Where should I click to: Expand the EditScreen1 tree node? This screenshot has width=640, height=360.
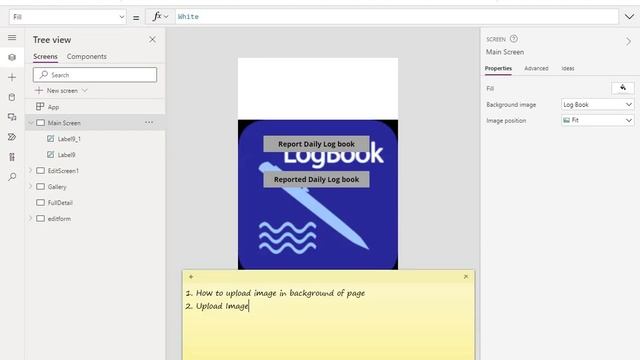31,170
